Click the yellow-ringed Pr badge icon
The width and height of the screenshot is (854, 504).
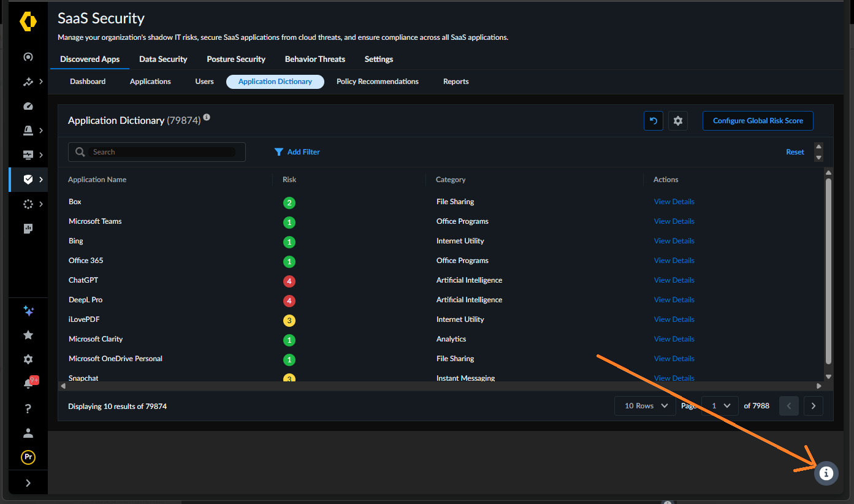(28, 457)
